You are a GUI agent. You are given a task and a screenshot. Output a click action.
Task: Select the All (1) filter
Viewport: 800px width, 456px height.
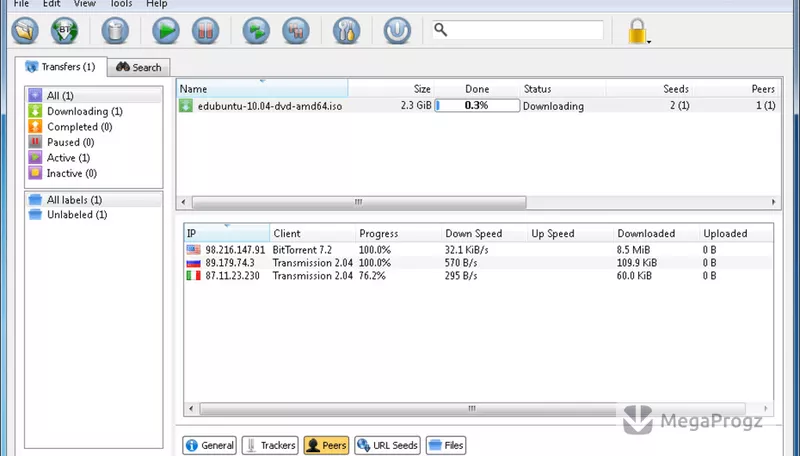pyautogui.click(x=94, y=95)
